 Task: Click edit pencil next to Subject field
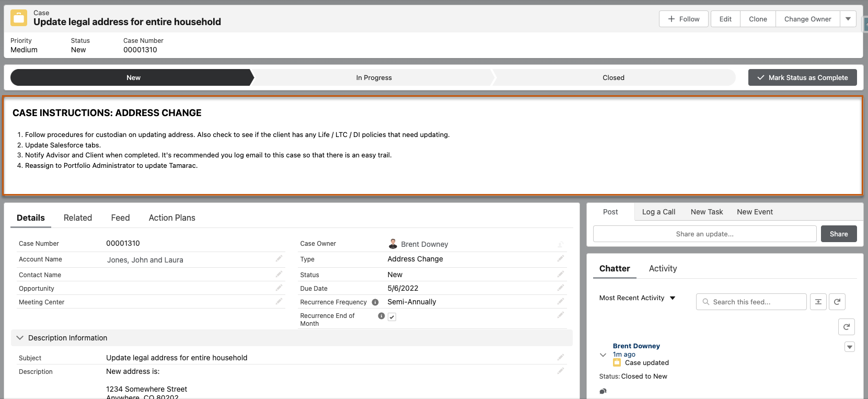[x=560, y=358]
